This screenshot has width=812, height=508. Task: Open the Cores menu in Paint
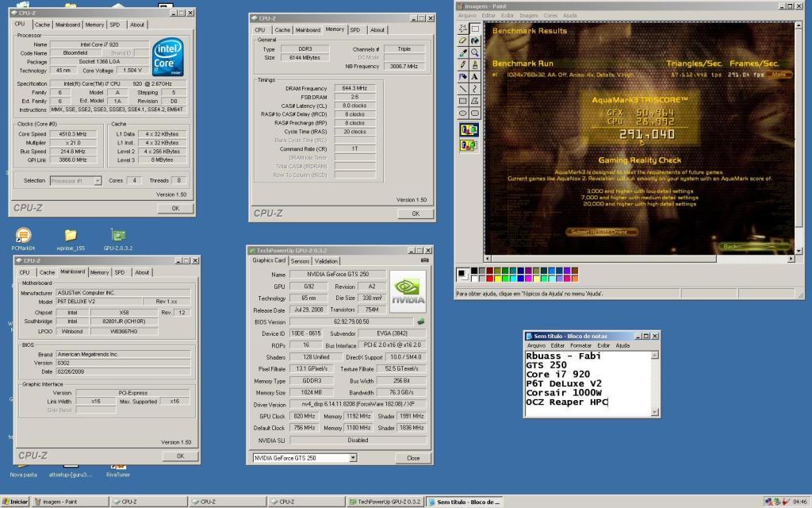tap(550, 16)
